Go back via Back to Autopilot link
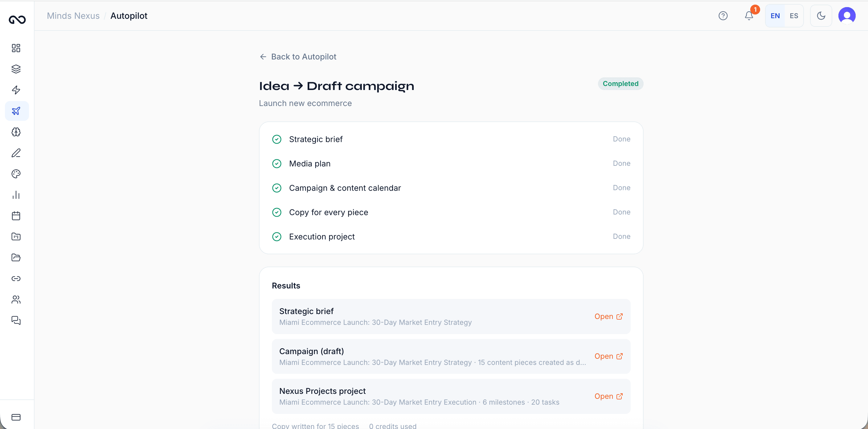 click(298, 57)
